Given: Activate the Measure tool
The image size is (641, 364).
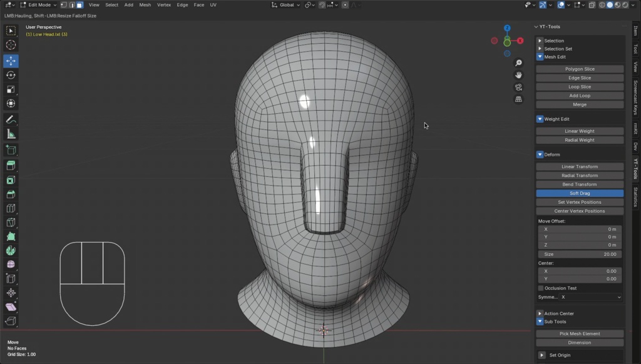Looking at the screenshot, I should 11,133.
